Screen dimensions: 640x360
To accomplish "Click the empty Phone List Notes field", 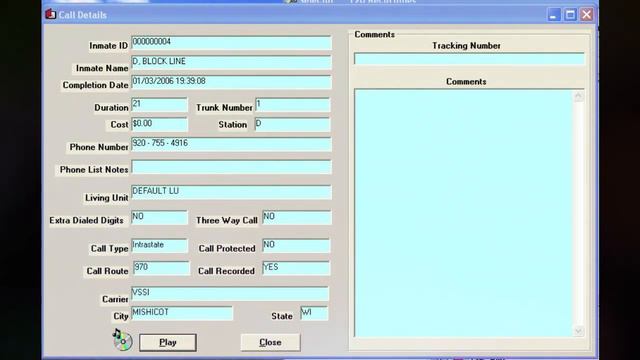I will coord(231,167).
